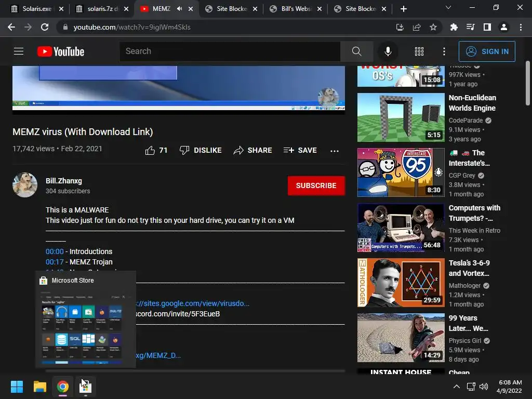Open Microsoft Store from the taskbar
Image resolution: width=532 pixels, height=399 pixels.
pyautogui.click(x=86, y=387)
